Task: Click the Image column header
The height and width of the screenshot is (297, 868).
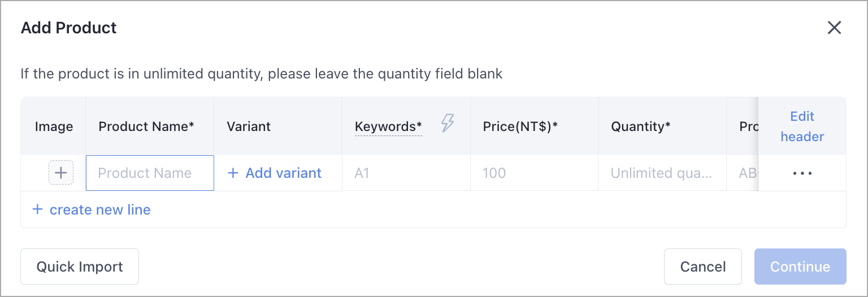Action: (x=54, y=126)
